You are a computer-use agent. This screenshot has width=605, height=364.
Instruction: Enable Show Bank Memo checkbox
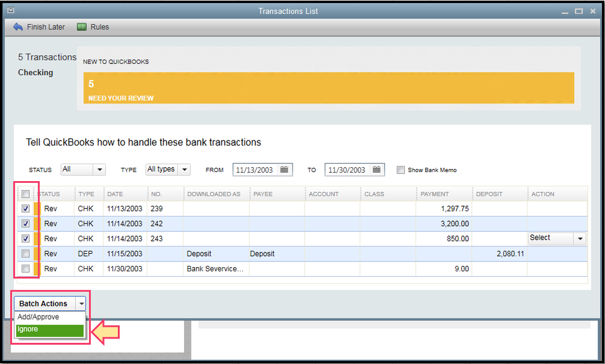[x=400, y=170]
